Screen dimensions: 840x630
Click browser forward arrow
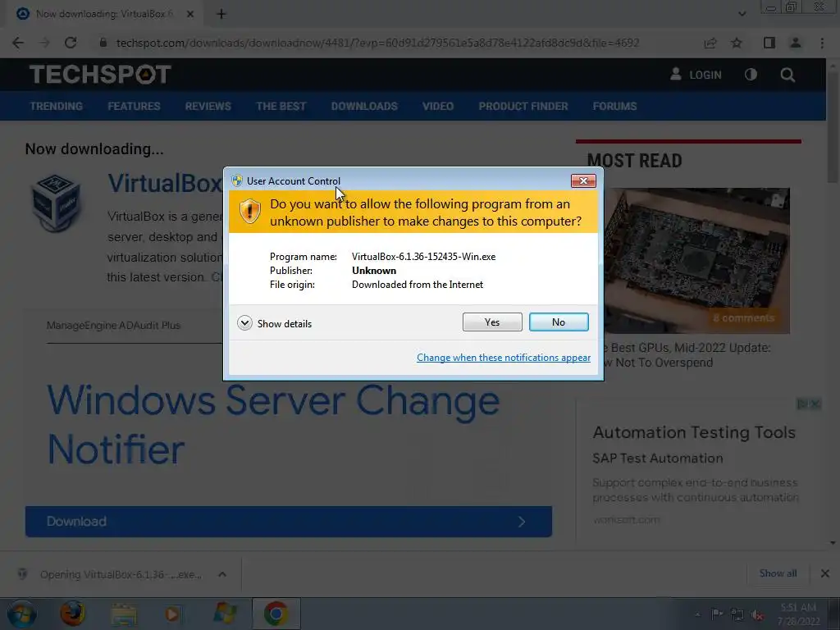point(44,43)
